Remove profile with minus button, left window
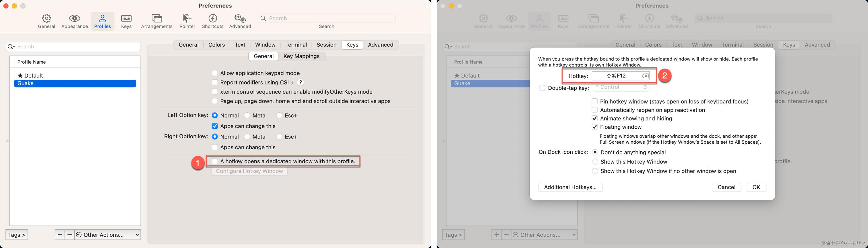 [70, 235]
